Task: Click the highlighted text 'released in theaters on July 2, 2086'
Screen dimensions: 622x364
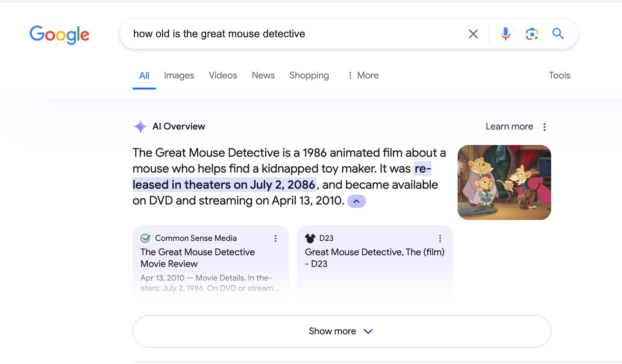Action: 224,185
